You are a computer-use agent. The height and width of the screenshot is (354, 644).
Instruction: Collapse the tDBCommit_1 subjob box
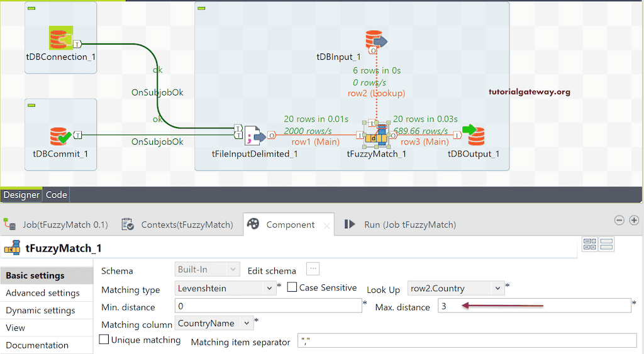pyautogui.click(x=31, y=105)
